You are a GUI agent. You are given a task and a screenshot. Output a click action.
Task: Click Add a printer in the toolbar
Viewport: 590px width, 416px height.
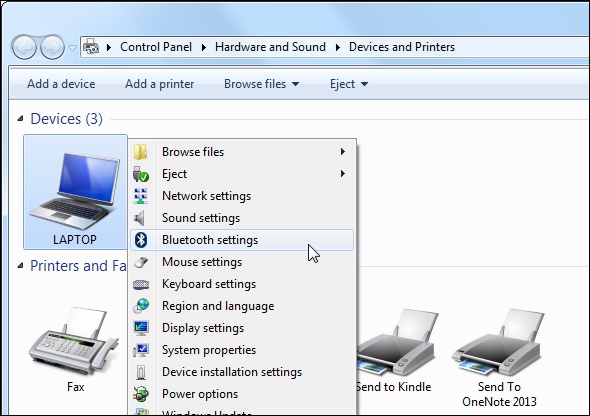(x=160, y=84)
